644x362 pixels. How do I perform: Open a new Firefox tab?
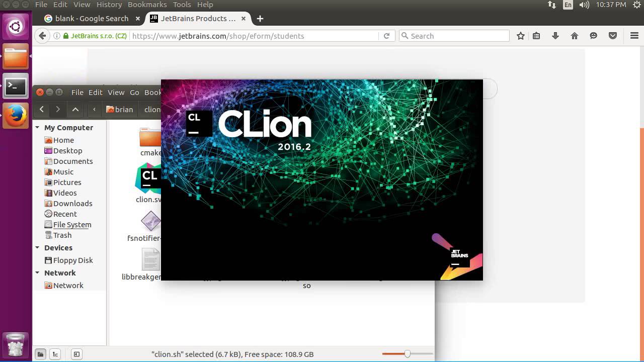[260, 19]
